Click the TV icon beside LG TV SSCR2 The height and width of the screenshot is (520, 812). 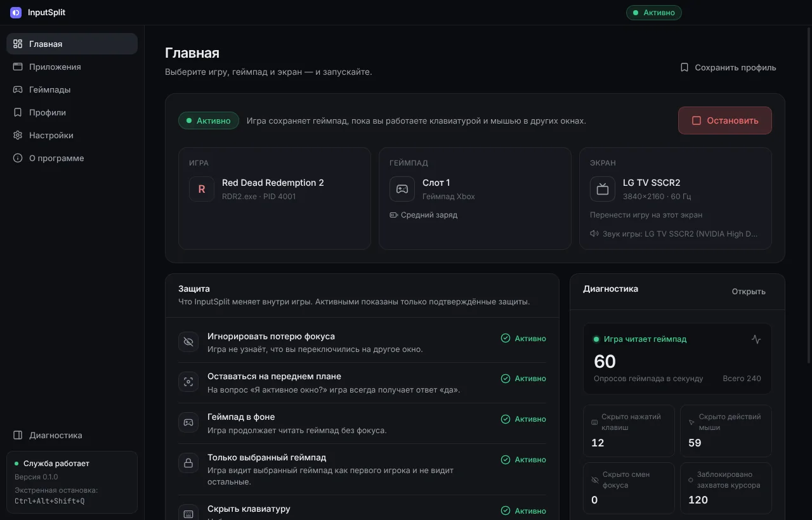tap(603, 189)
